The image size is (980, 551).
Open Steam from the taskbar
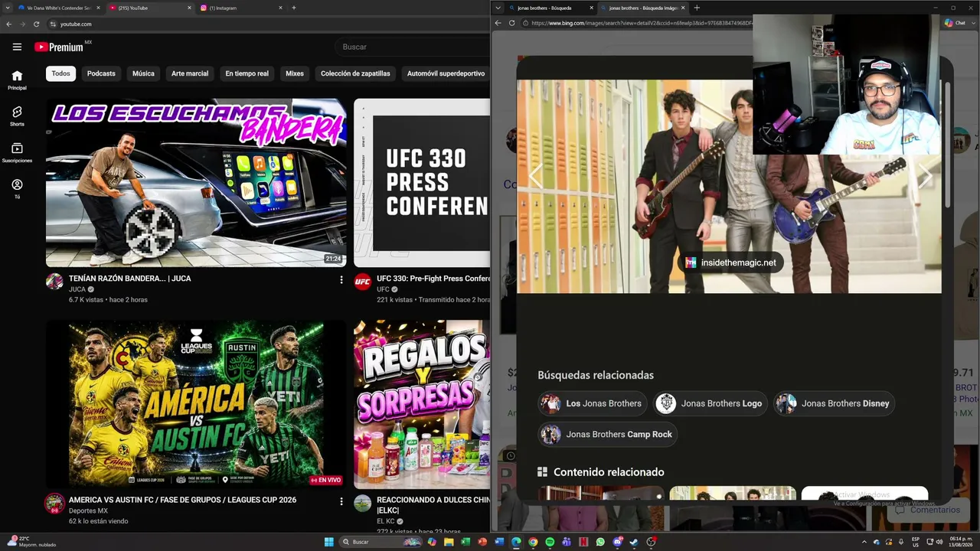click(633, 542)
